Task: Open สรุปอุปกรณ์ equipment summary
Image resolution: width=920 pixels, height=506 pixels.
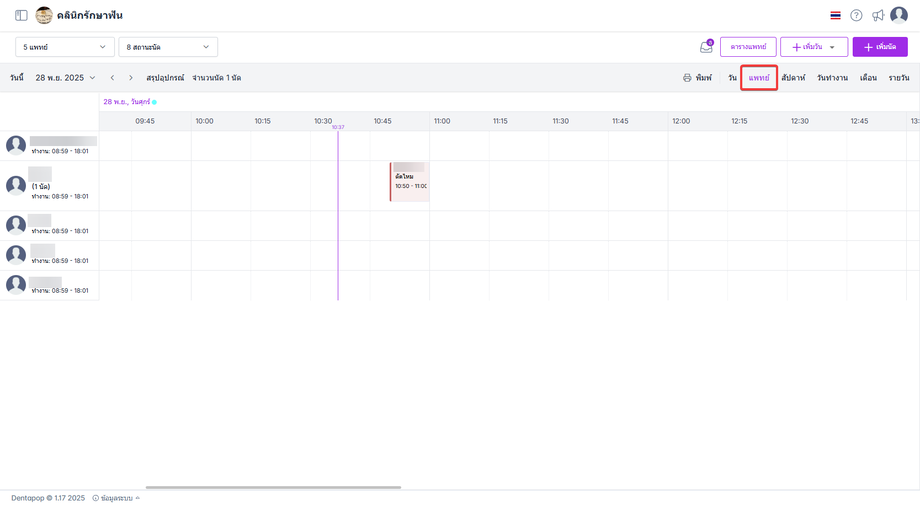Action: tap(165, 77)
